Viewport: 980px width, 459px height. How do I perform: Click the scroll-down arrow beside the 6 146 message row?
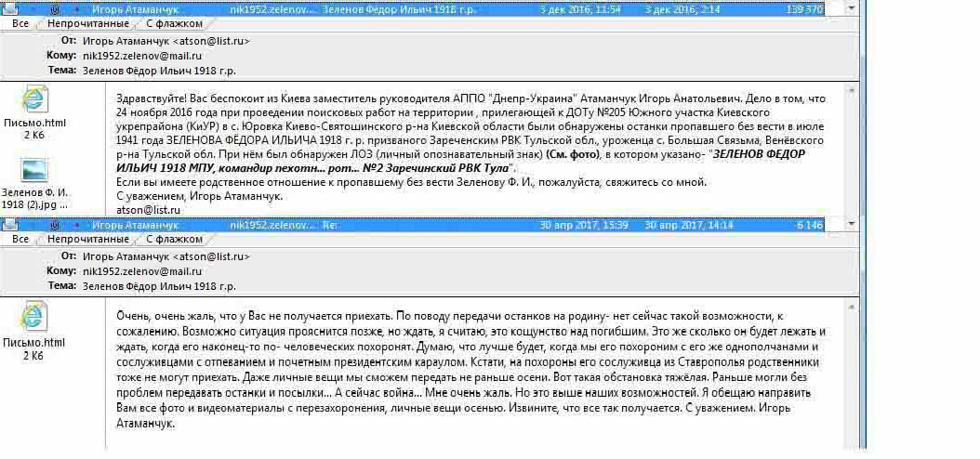tap(854, 225)
